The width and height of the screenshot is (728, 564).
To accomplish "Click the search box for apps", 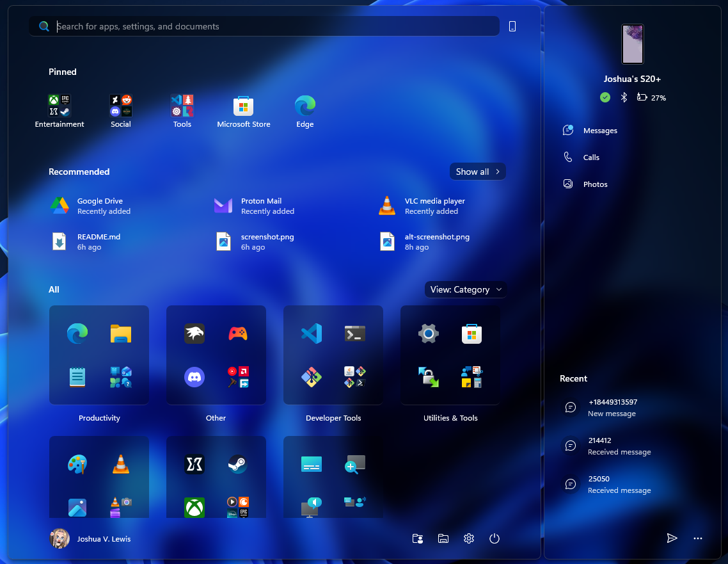I will [x=264, y=26].
